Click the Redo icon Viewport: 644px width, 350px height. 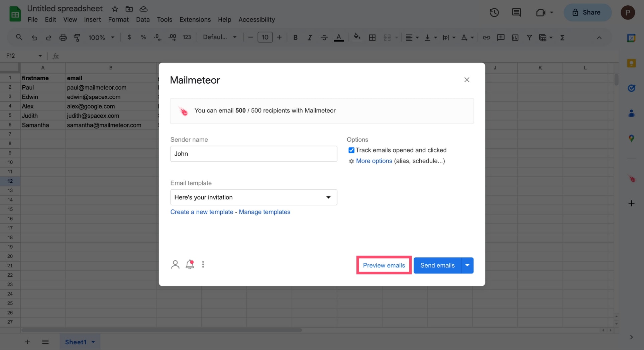coord(48,37)
